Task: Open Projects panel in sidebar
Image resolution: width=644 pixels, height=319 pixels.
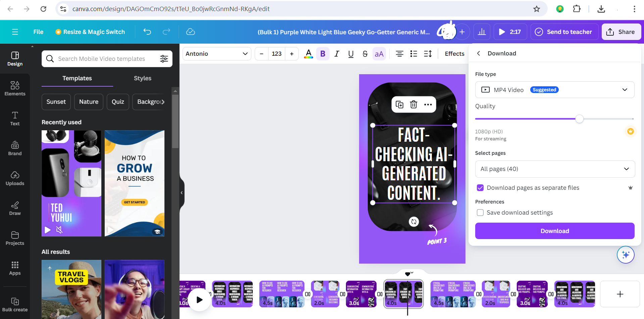Action: point(15,238)
